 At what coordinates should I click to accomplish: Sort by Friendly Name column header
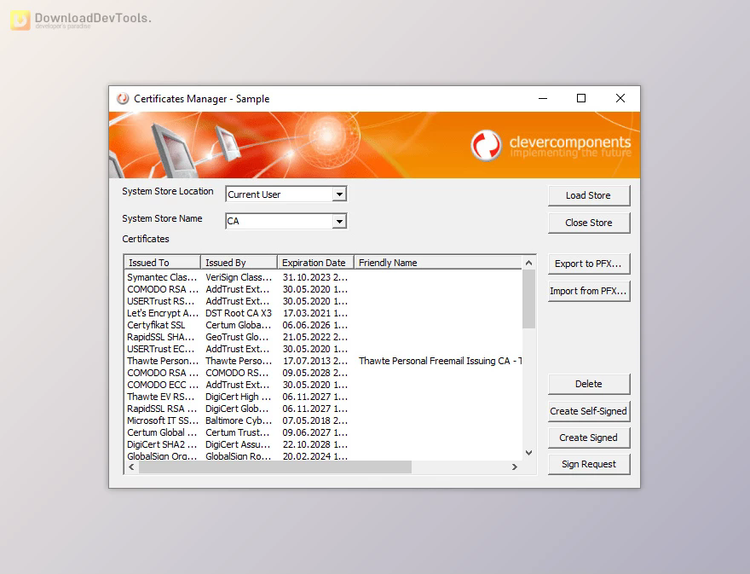tap(437, 263)
